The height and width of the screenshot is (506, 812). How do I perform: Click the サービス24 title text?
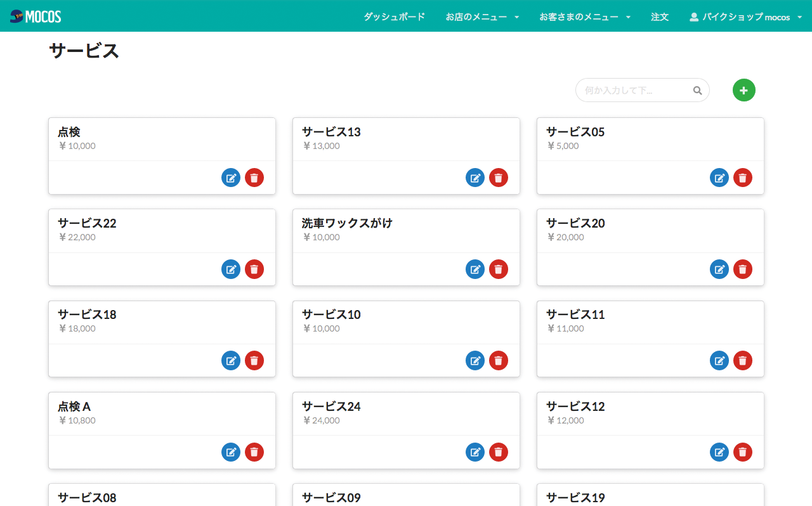331,406
